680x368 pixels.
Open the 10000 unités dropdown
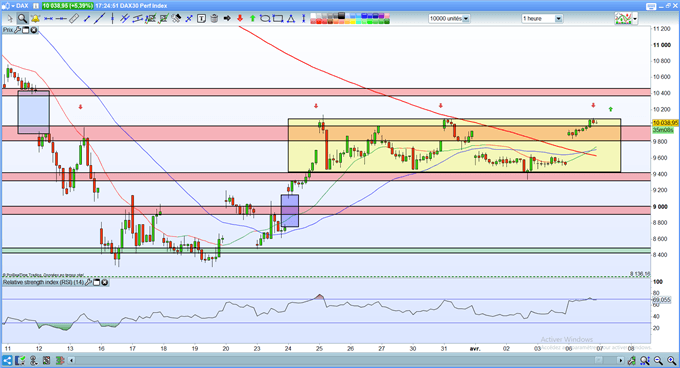(x=449, y=19)
